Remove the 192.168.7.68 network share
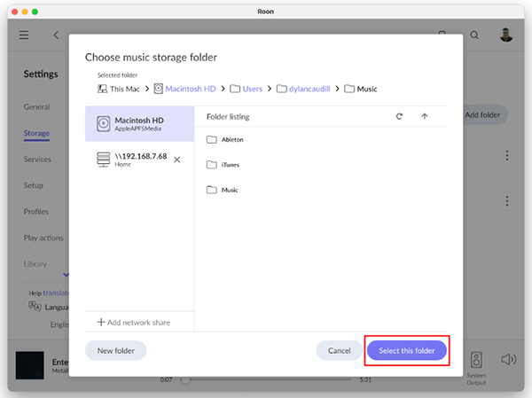 (176, 160)
